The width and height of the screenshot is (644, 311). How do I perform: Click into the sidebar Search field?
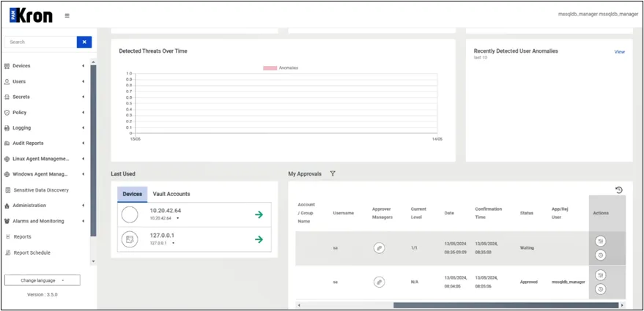click(x=40, y=42)
